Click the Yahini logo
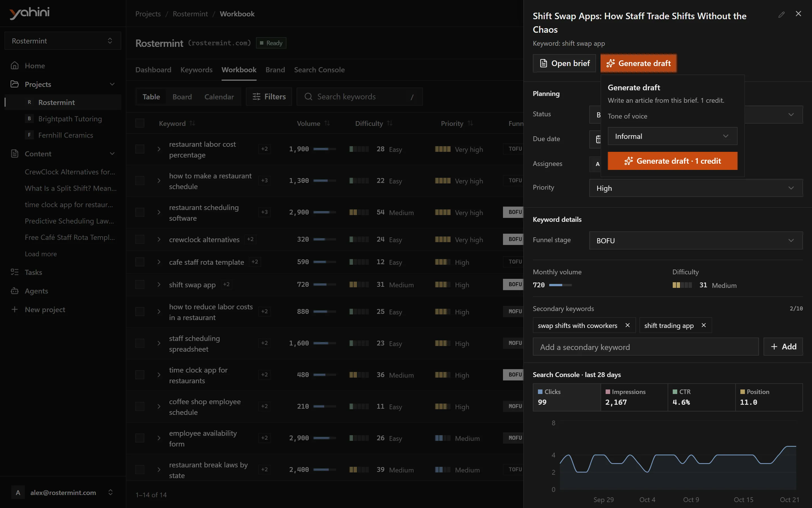This screenshot has height=508, width=812. point(30,13)
